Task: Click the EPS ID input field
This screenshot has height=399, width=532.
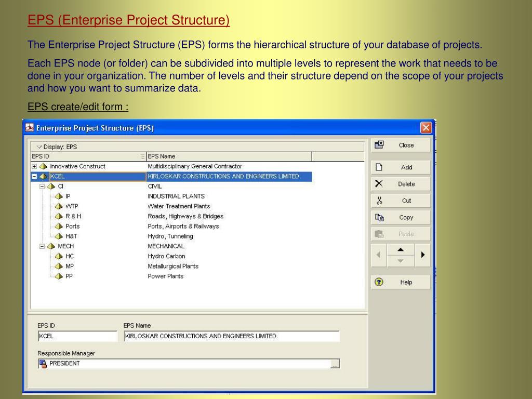Action: (x=77, y=336)
